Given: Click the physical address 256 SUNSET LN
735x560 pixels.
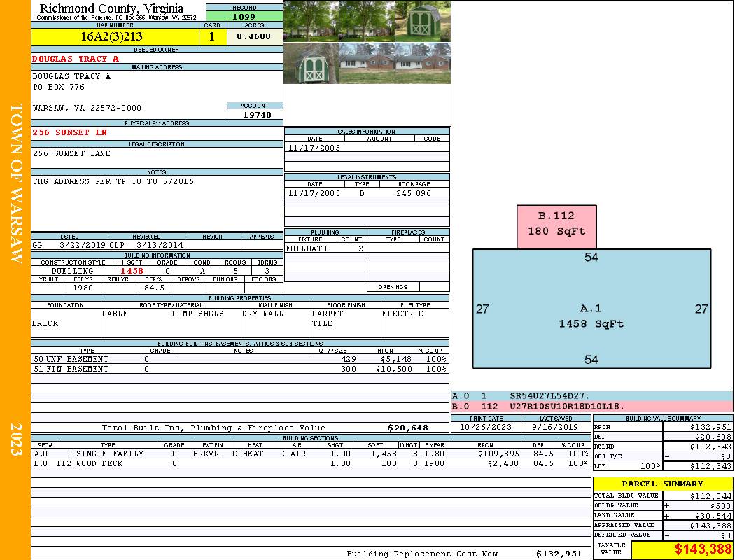Looking at the screenshot, I should (x=70, y=132).
